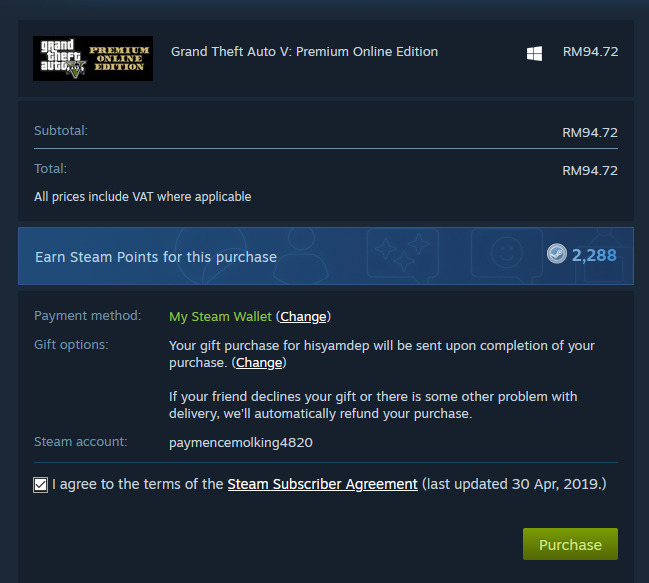Click the Earn Steam Points banner text
The height and width of the screenshot is (583, 649).
coord(156,257)
